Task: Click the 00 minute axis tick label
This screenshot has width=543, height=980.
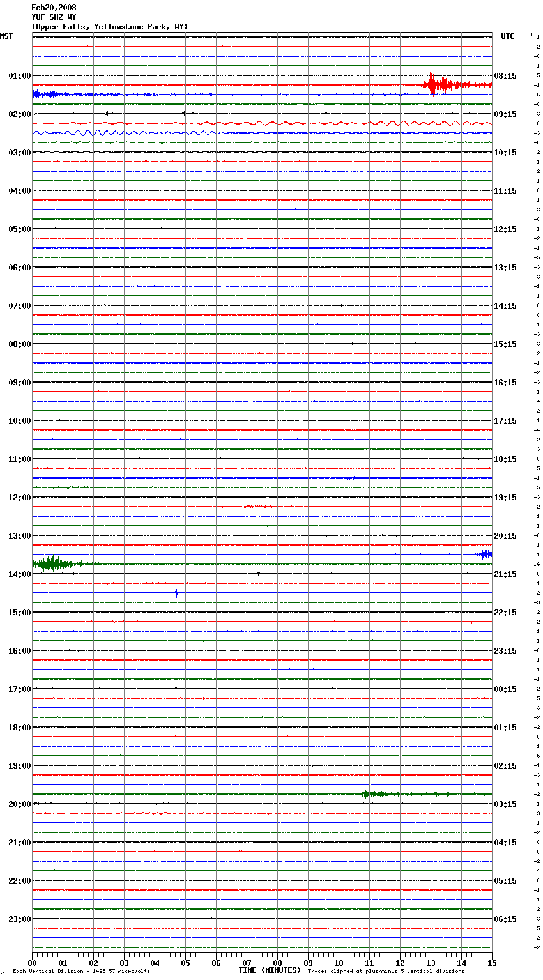Action: coord(33,963)
